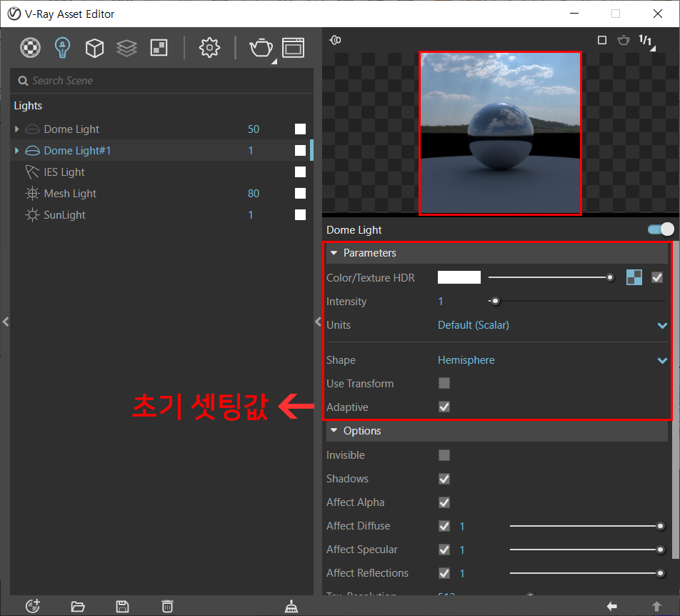Toggle the Color/Texture HDR texture checkbox
Image resolution: width=680 pixels, height=616 pixels.
(x=657, y=278)
